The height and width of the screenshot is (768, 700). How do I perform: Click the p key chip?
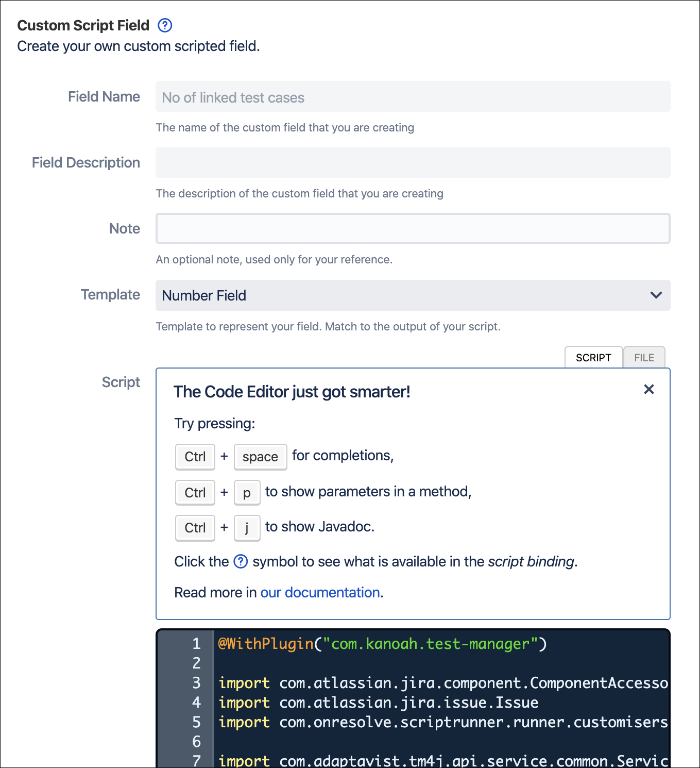coord(247,492)
